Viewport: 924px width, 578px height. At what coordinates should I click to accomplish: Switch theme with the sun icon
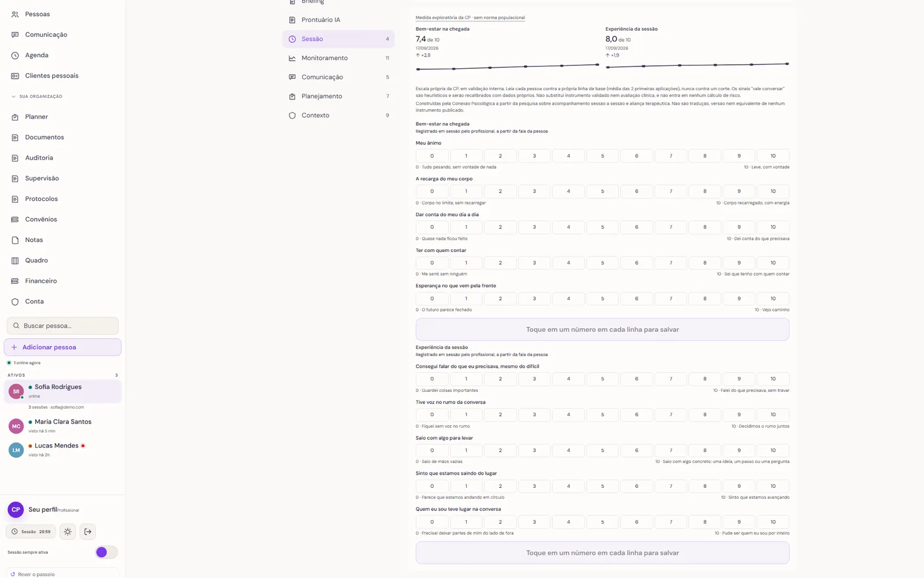click(x=68, y=532)
